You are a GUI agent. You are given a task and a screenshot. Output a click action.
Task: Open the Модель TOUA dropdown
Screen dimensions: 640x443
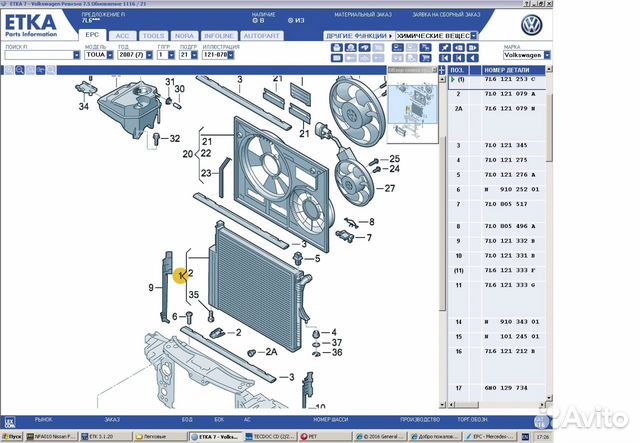tap(110, 55)
